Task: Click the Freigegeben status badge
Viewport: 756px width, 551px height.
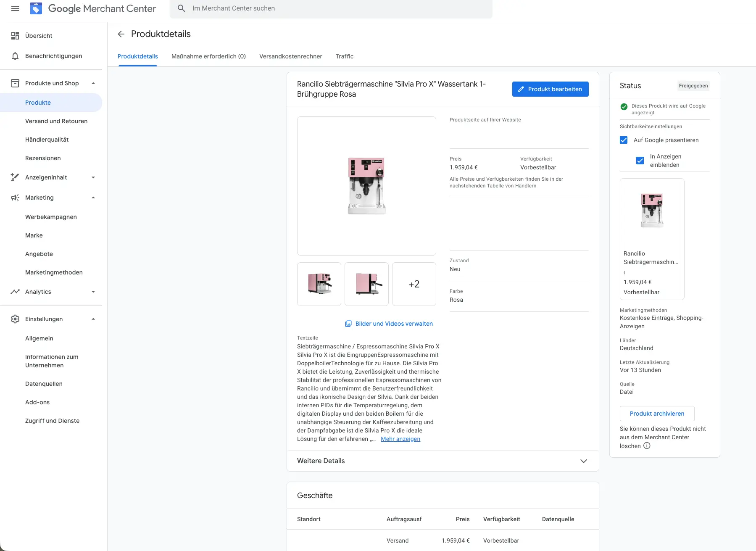Action: point(693,86)
